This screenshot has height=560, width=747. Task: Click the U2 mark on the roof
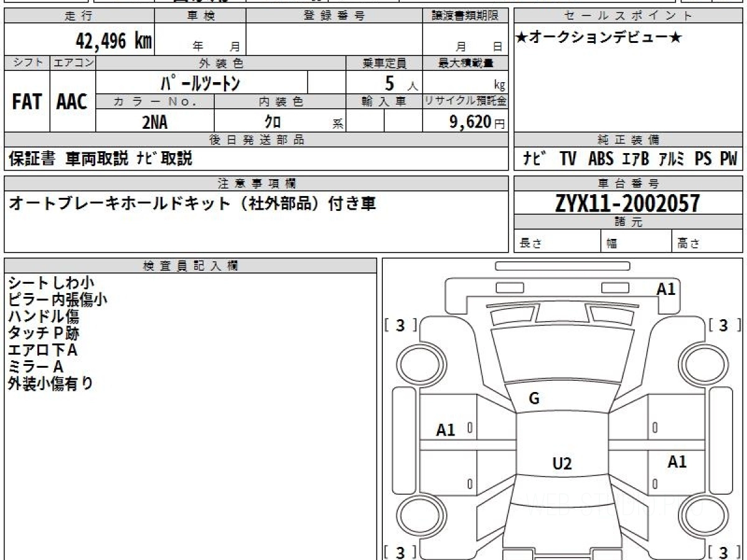562,464
